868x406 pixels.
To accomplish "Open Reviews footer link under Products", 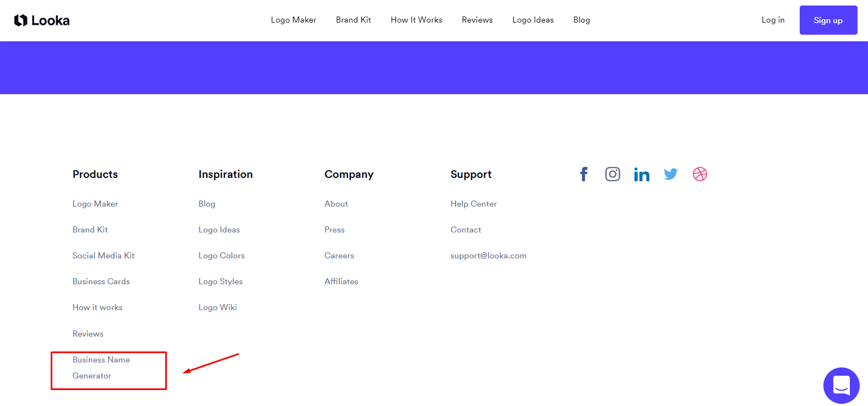I will (88, 334).
